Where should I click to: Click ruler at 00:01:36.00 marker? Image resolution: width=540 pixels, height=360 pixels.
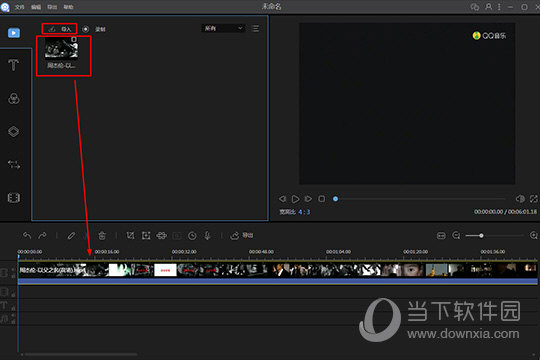pos(492,252)
